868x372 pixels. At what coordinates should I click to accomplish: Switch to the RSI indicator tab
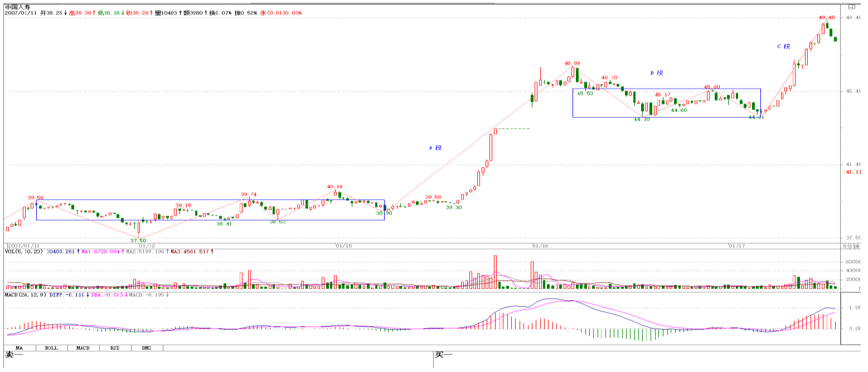[x=115, y=347]
